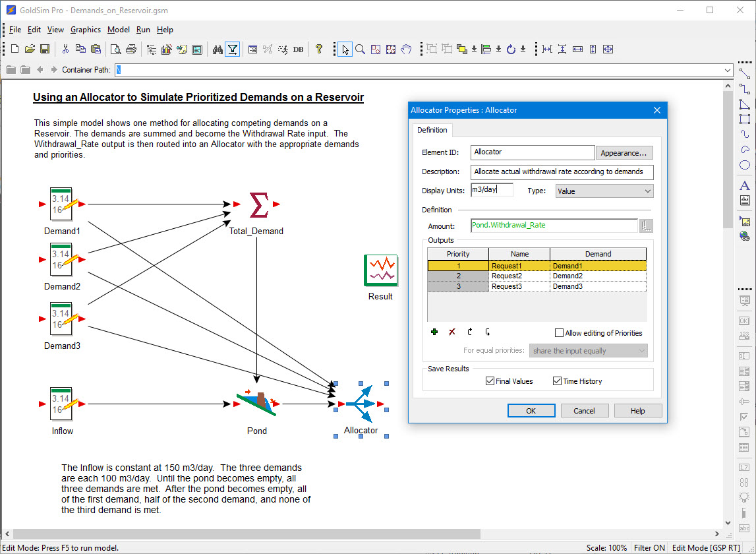
Task: Enable Allow editing of Priorities
Action: 559,332
